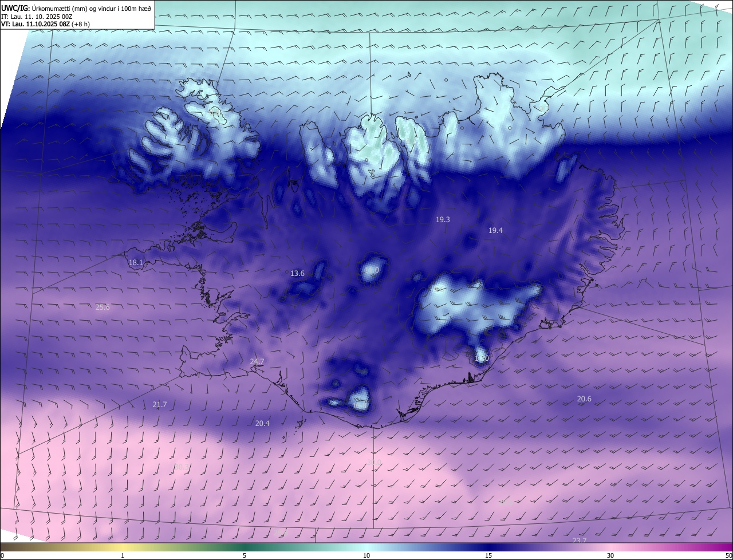Viewport: 733px width, 560px height.
Task: Click the map value 25.6
Action: click(103, 307)
